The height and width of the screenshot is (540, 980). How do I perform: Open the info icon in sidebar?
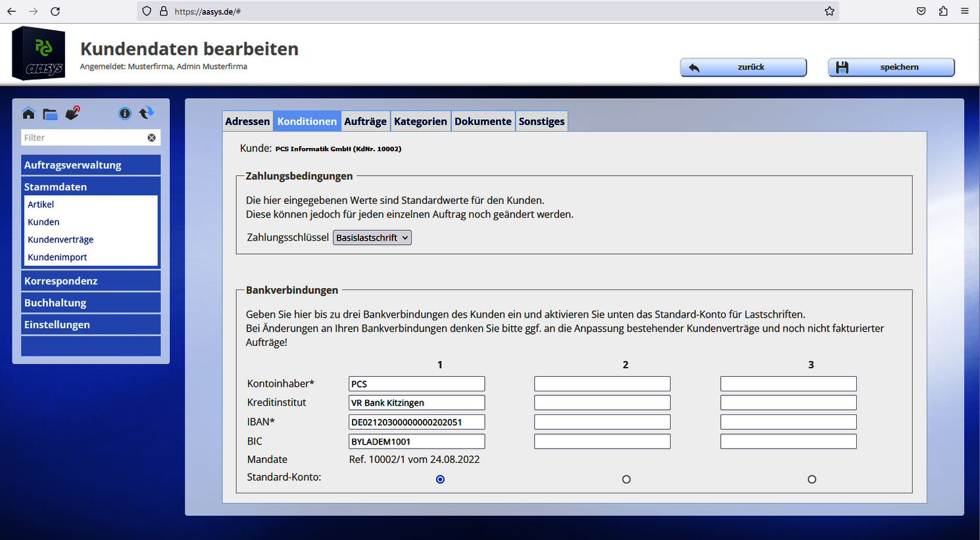coord(125,113)
